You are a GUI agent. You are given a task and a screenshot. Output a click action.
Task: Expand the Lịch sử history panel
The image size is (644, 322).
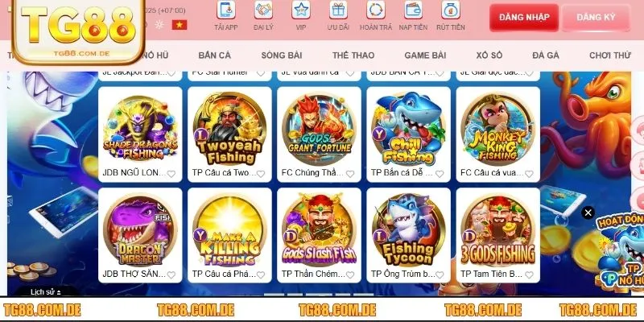(x=46, y=292)
